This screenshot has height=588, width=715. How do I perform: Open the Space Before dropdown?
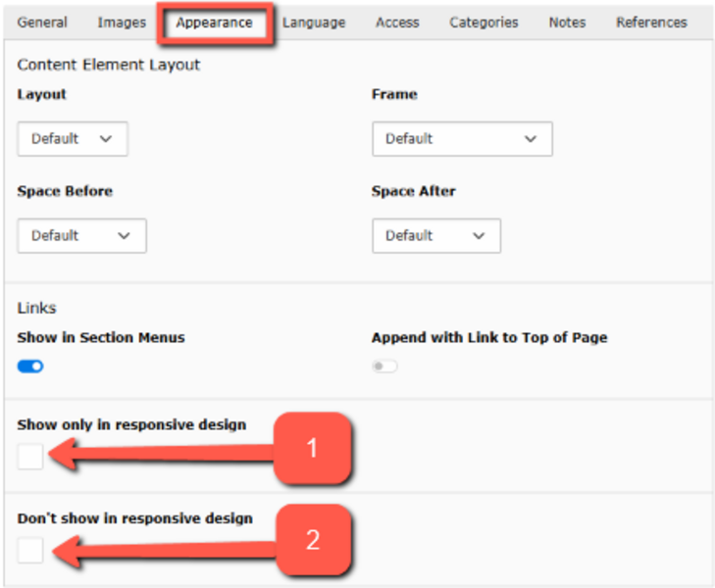(81, 236)
